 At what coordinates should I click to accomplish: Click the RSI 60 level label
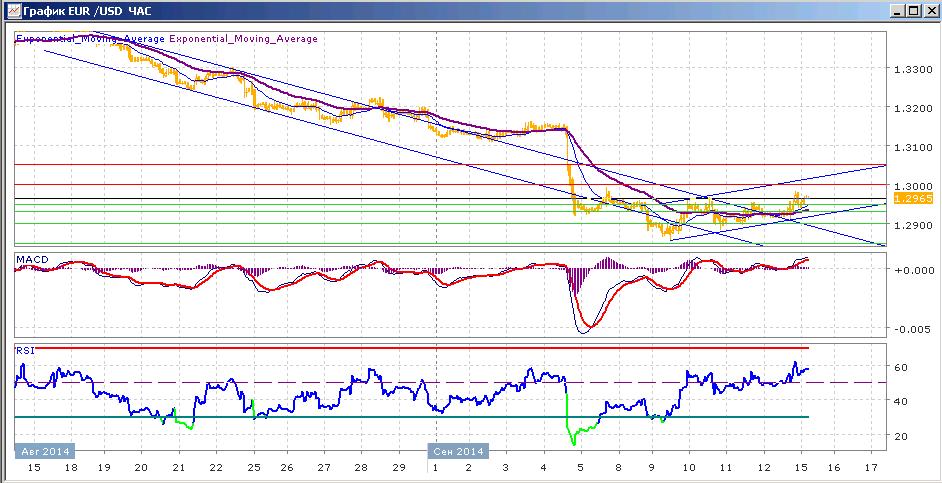point(901,367)
